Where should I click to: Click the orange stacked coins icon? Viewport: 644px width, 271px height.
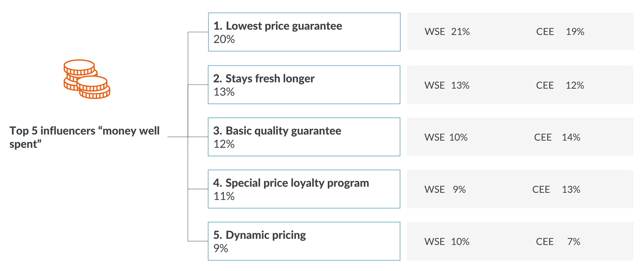(87, 79)
